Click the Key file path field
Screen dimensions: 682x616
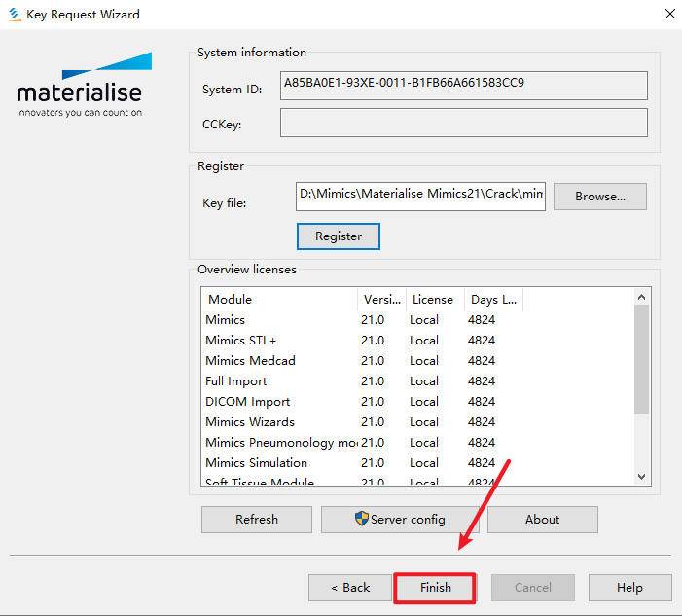click(420, 196)
